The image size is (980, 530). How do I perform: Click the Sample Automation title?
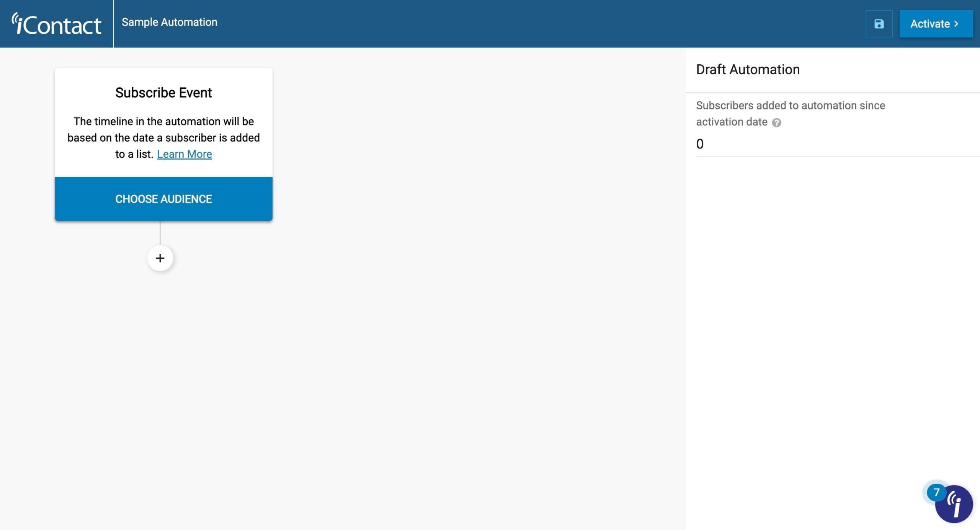[170, 22]
